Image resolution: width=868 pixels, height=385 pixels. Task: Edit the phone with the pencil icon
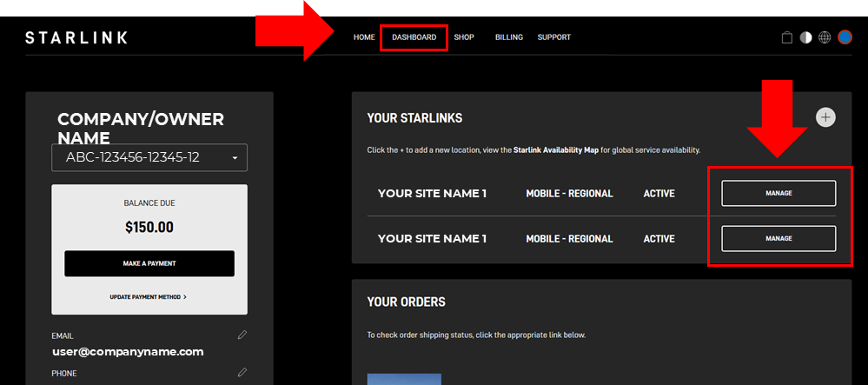pyautogui.click(x=242, y=372)
